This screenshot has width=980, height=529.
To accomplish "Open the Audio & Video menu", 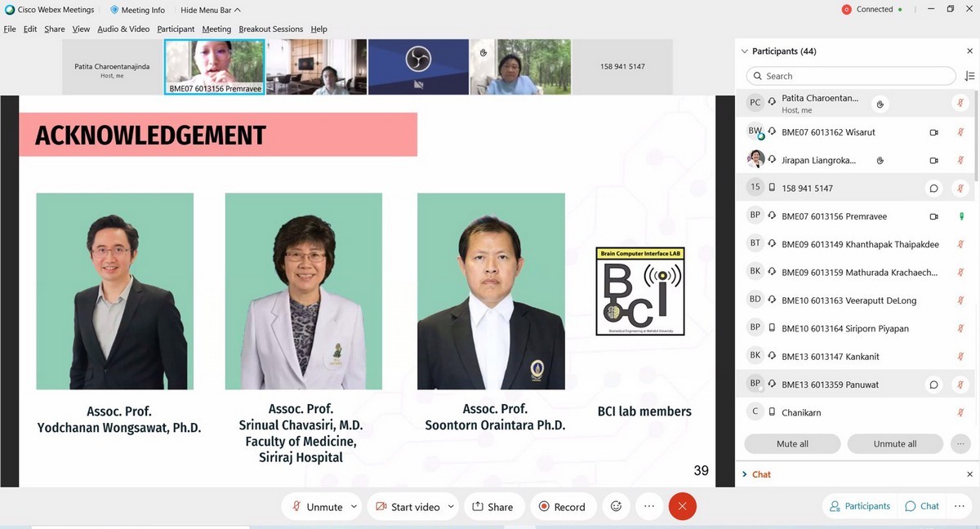I will (123, 29).
